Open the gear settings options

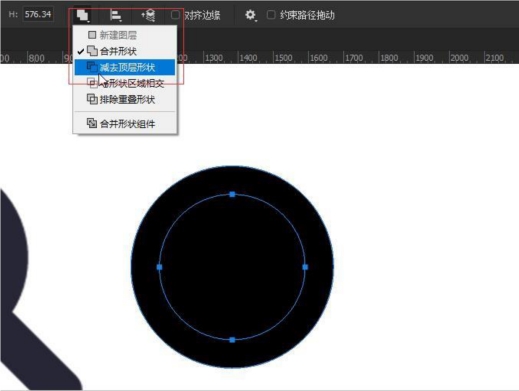coord(251,15)
